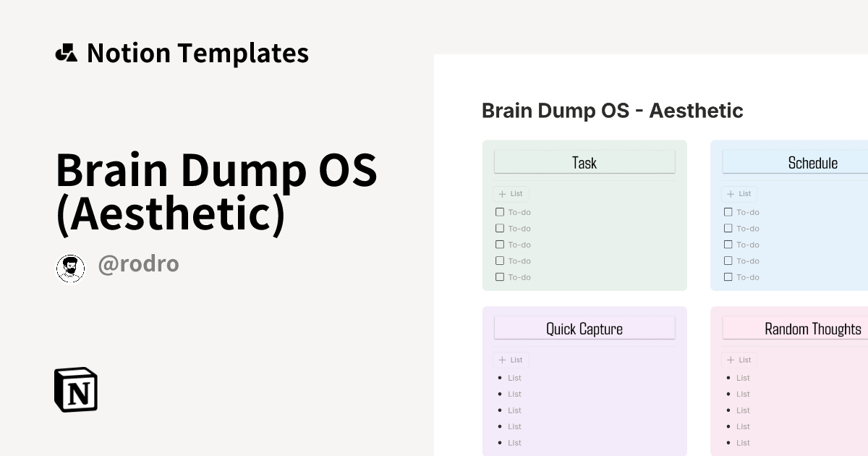Add a list item in Random Thoughts

click(740, 360)
